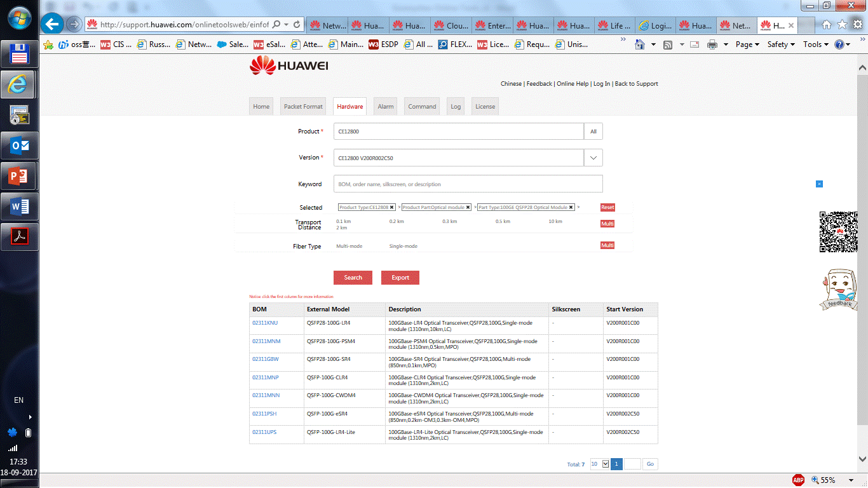Remove the Part Type:100GE QSFP28 filter
Viewport: 868px width, 488px height.
point(571,207)
